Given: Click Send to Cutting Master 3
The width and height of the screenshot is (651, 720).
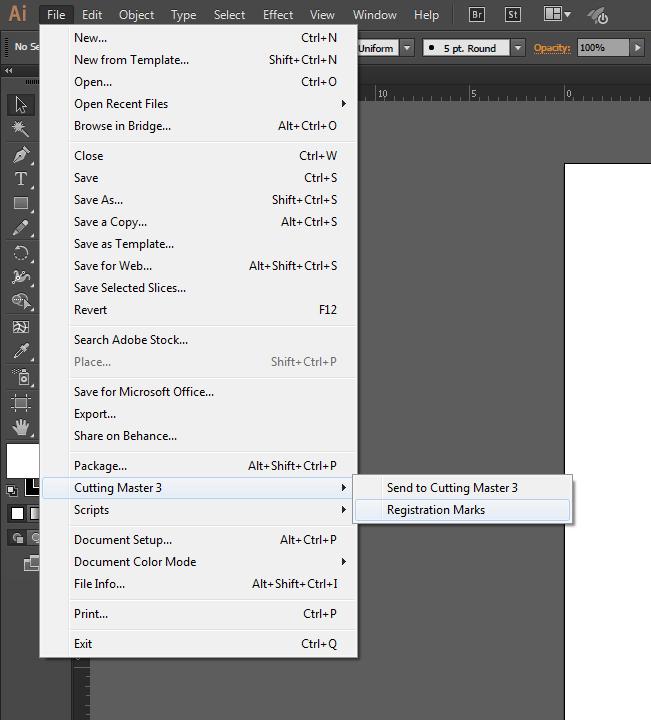Looking at the screenshot, I should 452,488.
